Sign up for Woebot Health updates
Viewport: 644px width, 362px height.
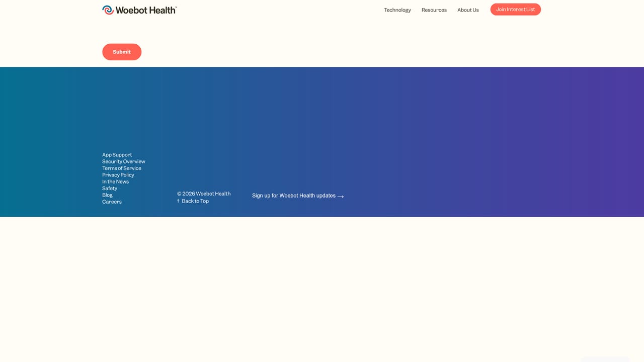[298, 196]
